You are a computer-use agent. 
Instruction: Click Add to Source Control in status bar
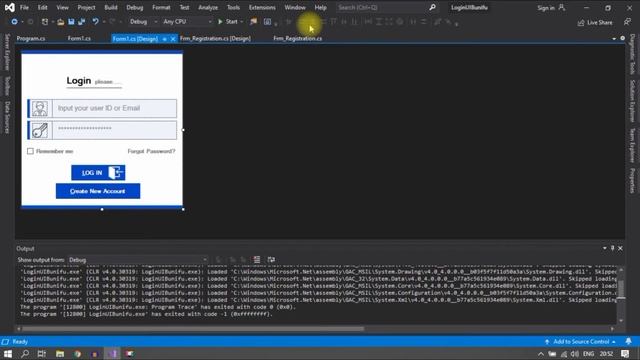(581, 342)
